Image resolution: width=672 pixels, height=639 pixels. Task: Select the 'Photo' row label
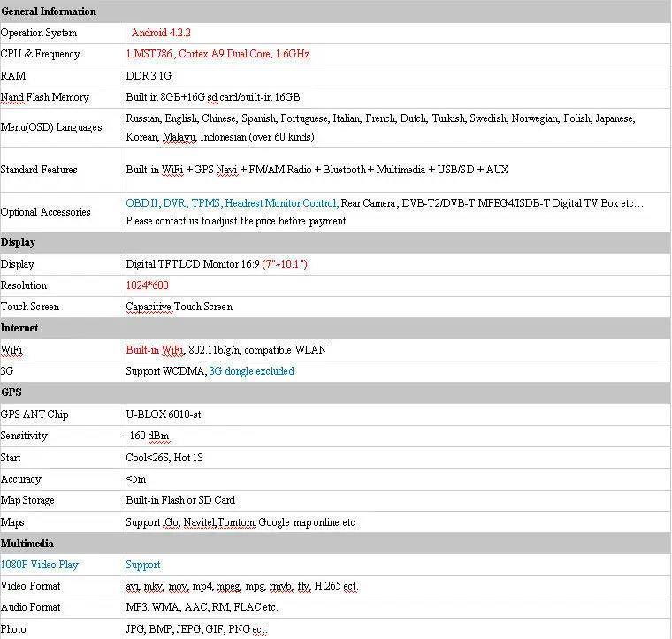click(13, 629)
